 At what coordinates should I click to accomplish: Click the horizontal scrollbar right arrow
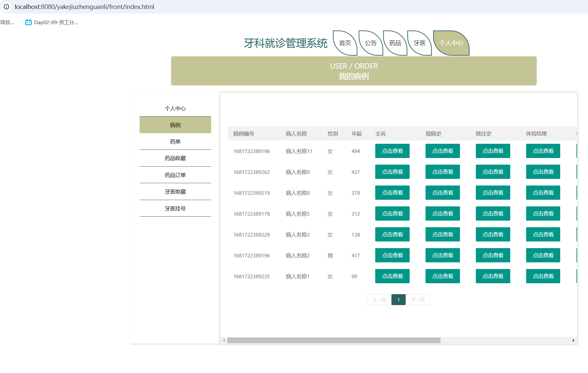(x=573, y=340)
